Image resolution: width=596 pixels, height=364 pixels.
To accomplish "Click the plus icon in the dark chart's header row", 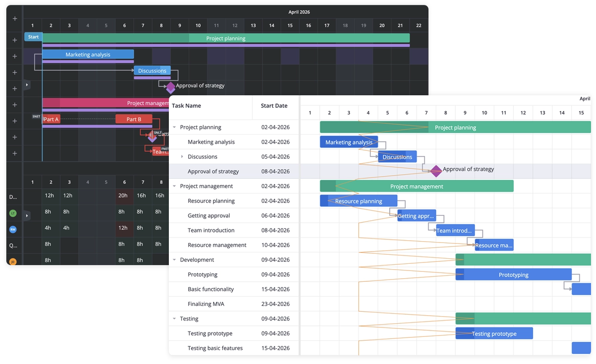I will click(x=14, y=19).
